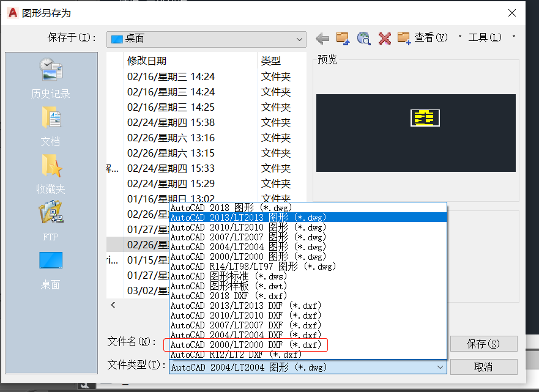The height and width of the screenshot is (392, 539).
Task: Select the row dated 02/24/星期四 15:38
Action: [206, 123]
